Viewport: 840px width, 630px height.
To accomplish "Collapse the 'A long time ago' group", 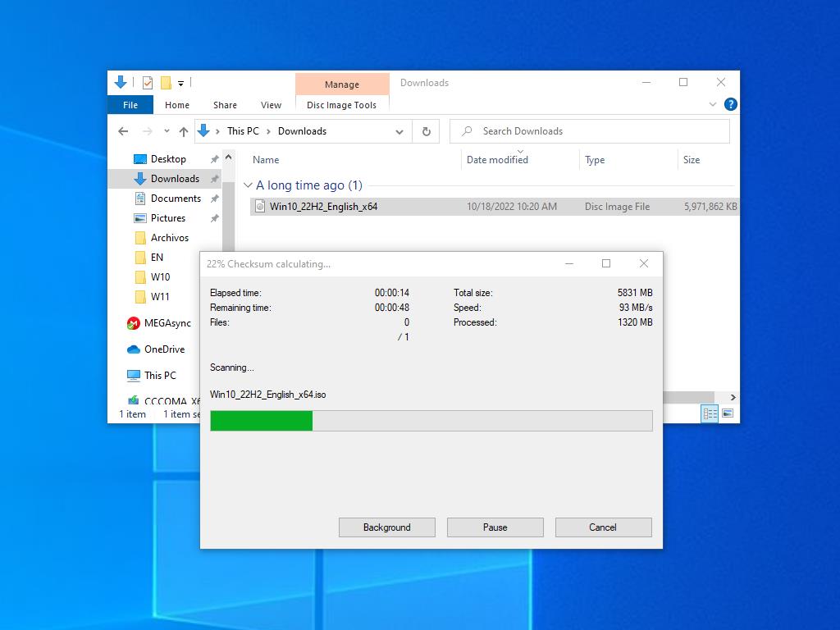I will coord(248,185).
